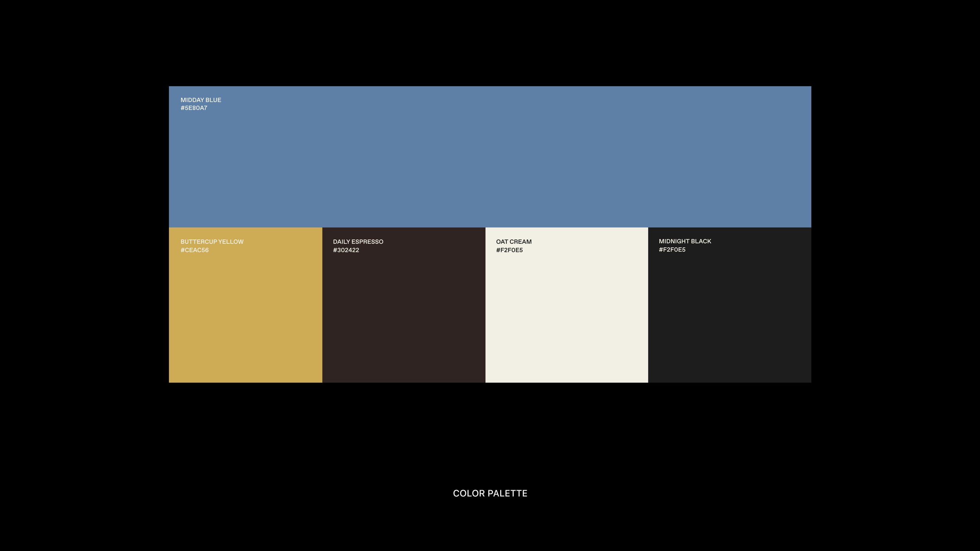Click the word YELLOW in the Buttercup label

(x=231, y=242)
